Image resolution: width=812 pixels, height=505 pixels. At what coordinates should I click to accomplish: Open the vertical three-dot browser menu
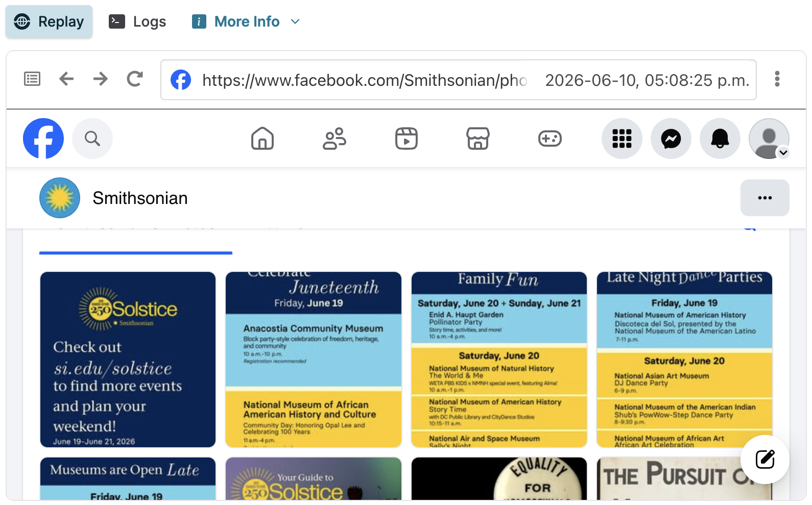coord(777,79)
